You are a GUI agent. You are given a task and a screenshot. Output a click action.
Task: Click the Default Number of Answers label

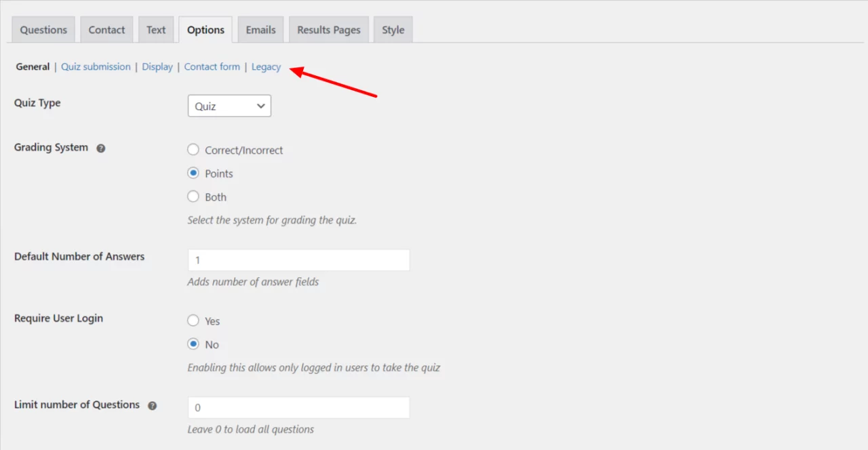(x=79, y=256)
